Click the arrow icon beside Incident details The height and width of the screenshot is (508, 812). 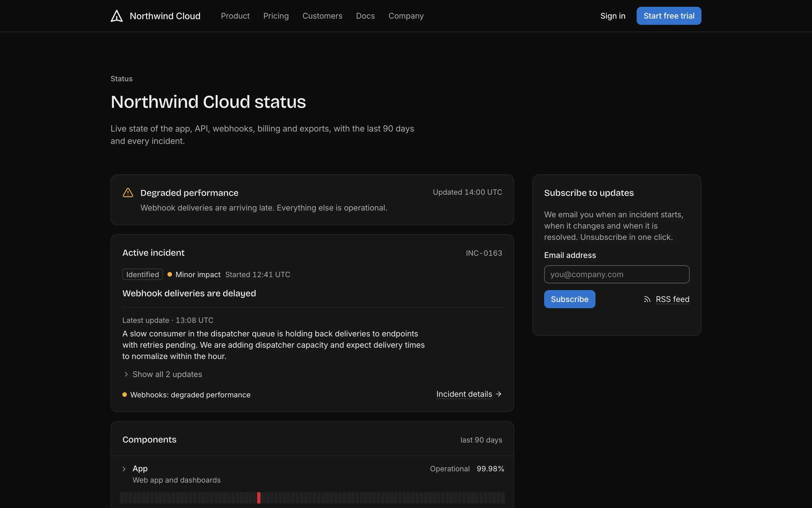[x=498, y=394]
